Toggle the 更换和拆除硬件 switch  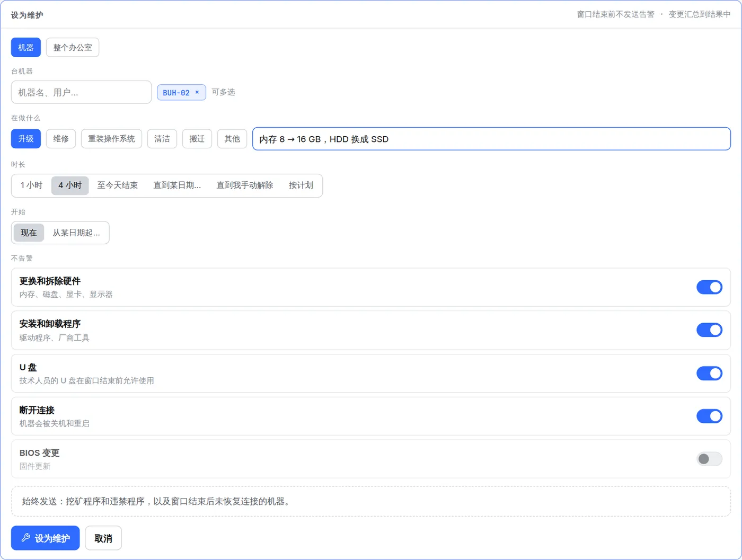[709, 287]
